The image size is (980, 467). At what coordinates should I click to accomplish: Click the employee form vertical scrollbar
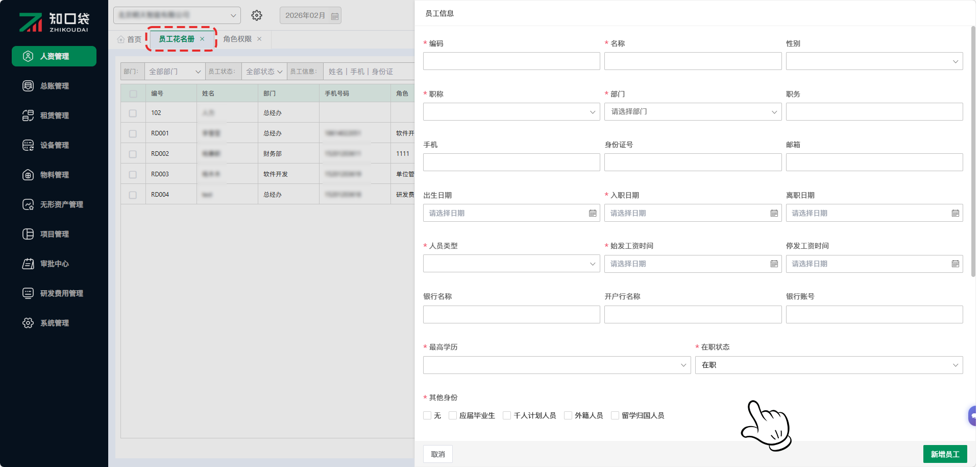pos(973,152)
